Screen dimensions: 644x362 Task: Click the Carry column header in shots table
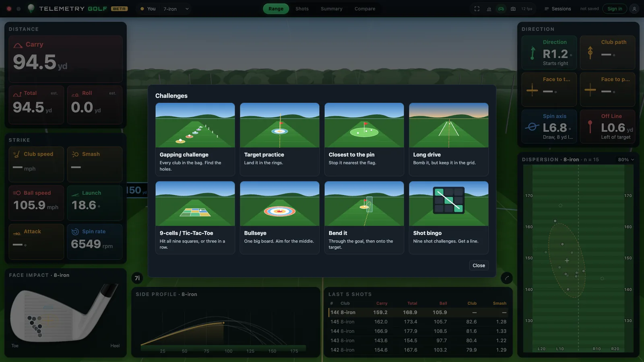point(382,303)
